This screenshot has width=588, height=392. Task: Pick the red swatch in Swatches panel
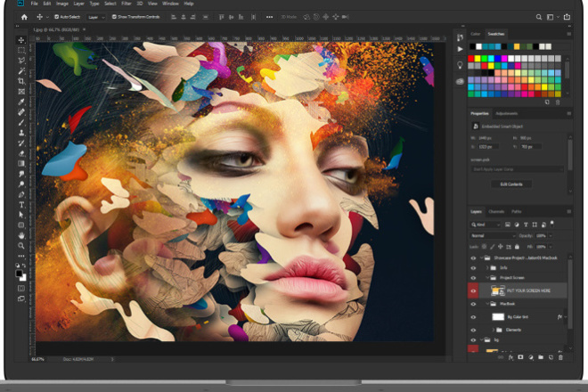point(471,59)
